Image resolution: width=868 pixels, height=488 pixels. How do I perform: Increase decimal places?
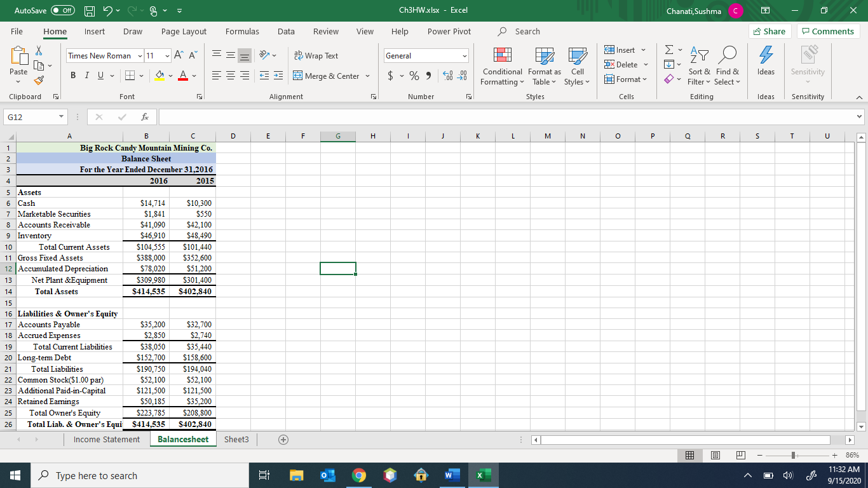[x=448, y=76]
